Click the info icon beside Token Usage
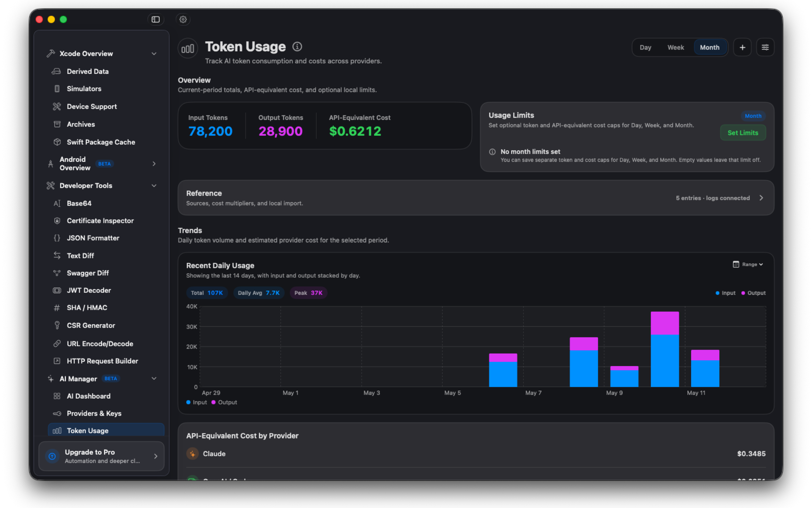Viewport: 812px width, 508px height. click(x=297, y=46)
